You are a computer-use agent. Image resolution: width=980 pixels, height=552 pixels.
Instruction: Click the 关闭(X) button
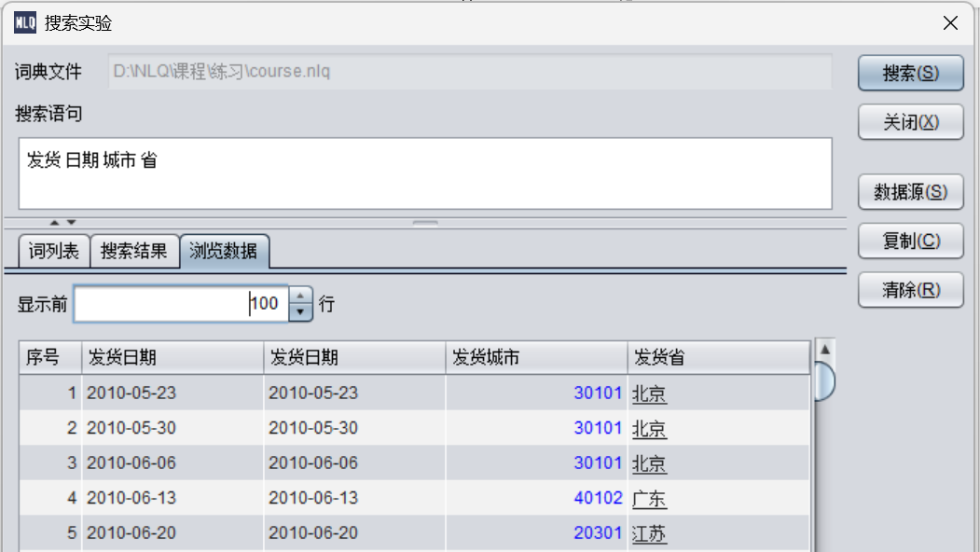point(911,122)
